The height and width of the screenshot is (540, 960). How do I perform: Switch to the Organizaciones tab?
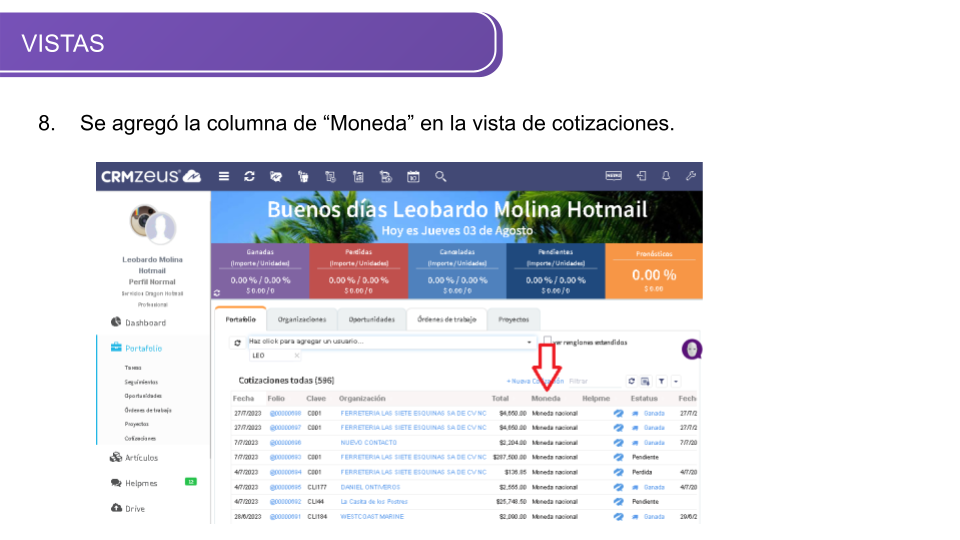(302, 319)
